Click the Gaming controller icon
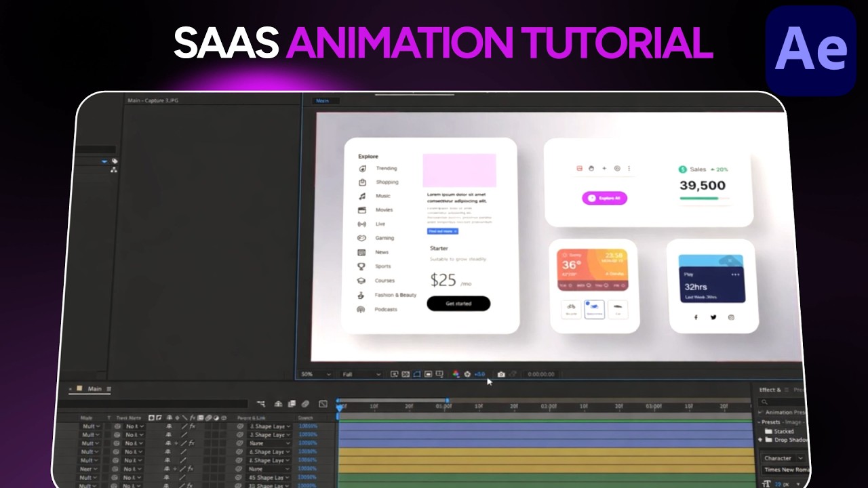The height and width of the screenshot is (488, 868). (x=361, y=238)
